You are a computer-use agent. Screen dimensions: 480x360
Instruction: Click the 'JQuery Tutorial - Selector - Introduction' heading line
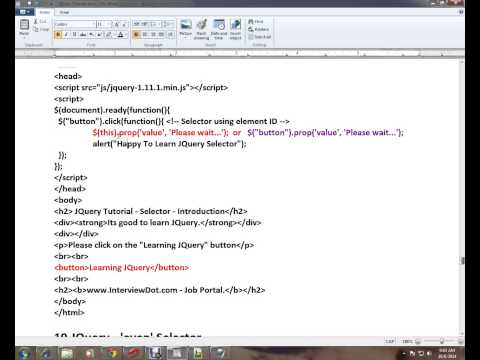pos(151,211)
